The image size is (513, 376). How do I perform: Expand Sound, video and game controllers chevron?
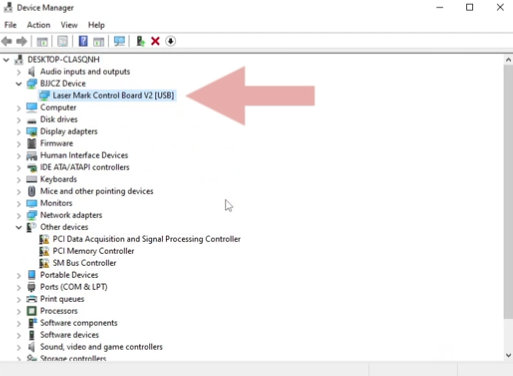click(x=19, y=348)
